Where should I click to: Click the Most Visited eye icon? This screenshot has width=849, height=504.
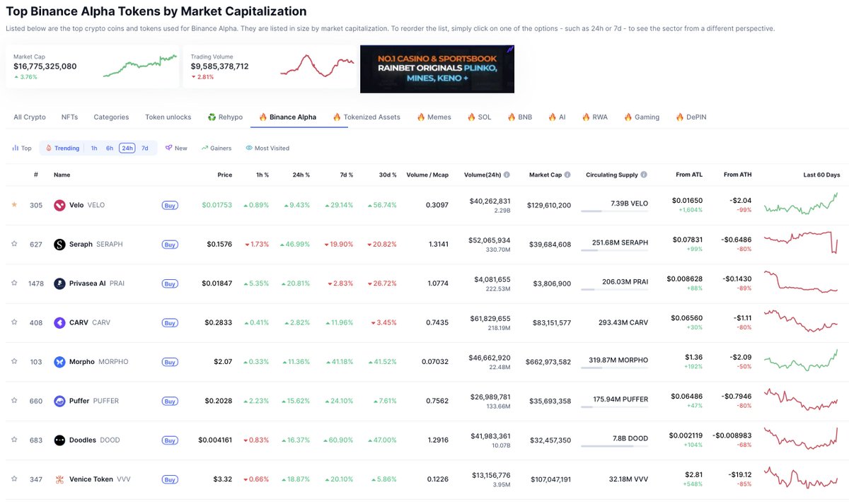pyautogui.click(x=249, y=148)
